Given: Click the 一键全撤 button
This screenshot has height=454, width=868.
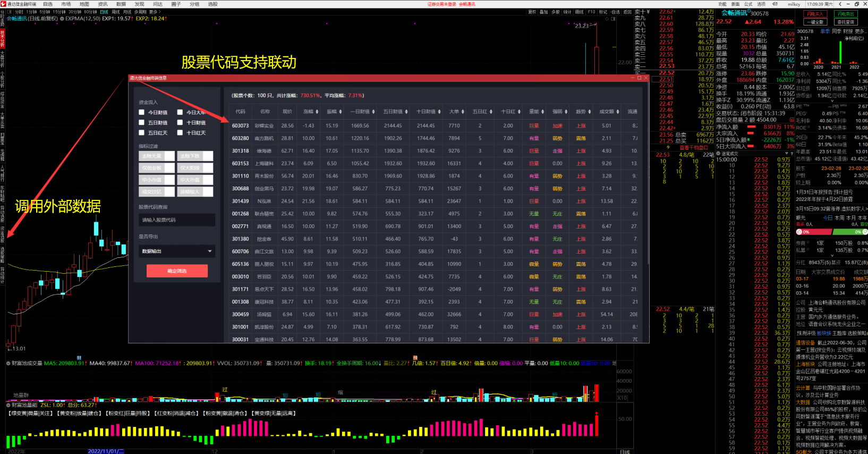Looking at the screenshot, I should pyautogui.click(x=814, y=22).
